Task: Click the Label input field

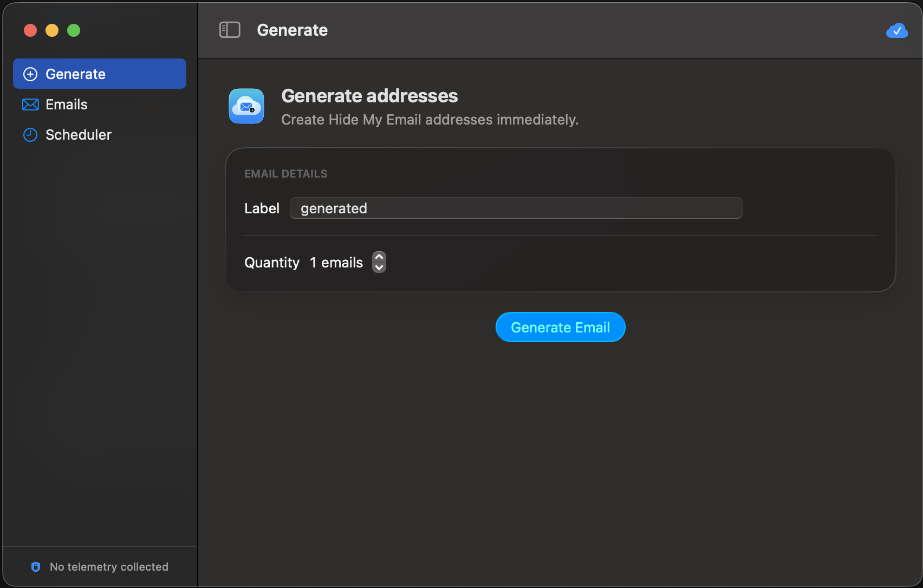Action: pyautogui.click(x=516, y=208)
